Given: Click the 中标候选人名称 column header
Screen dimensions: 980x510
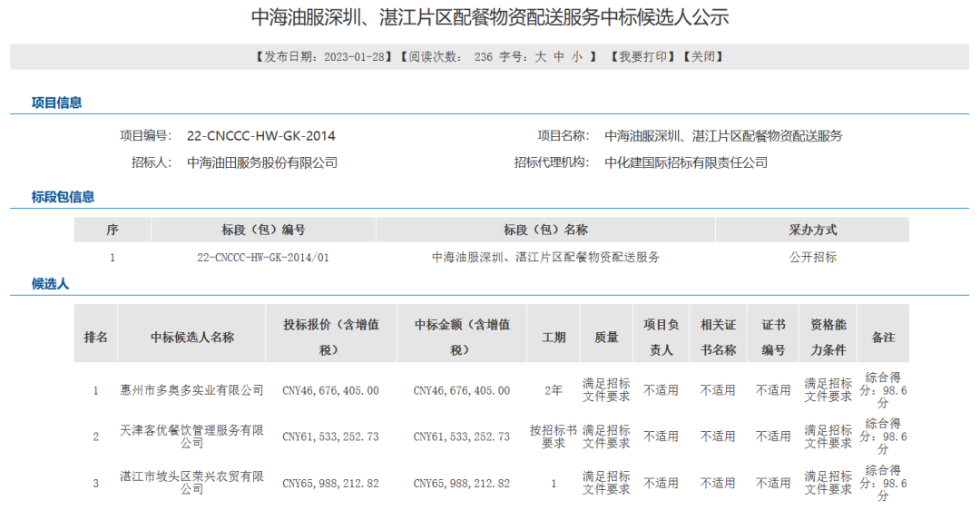Looking at the screenshot, I should click(x=191, y=334).
